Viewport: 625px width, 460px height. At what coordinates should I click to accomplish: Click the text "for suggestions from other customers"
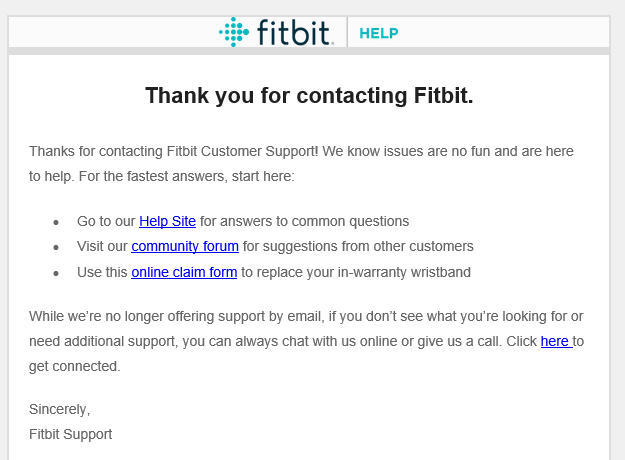click(x=358, y=246)
